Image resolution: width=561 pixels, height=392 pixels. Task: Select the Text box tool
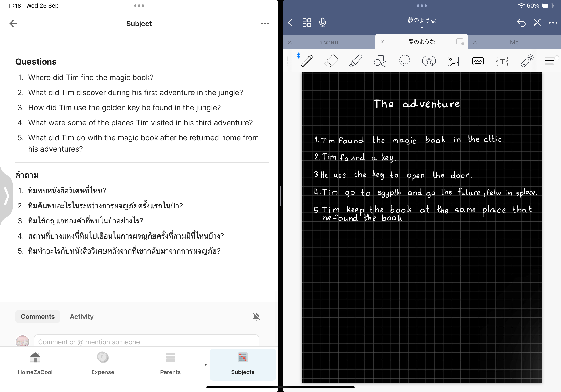coord(502,61)
